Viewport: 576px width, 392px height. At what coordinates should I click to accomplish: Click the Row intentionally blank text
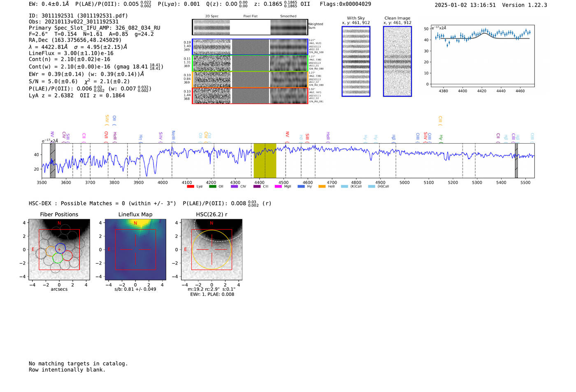click(x=67, y=370)
